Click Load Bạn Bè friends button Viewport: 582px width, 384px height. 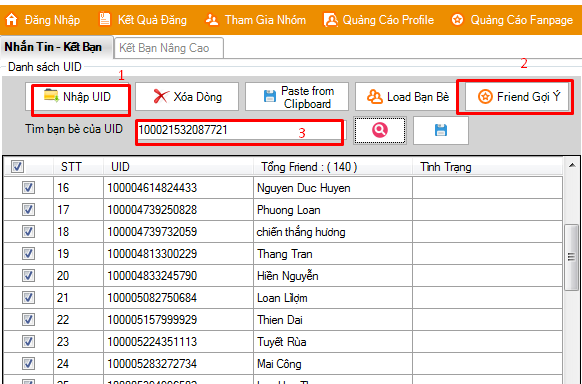(407, 97)
